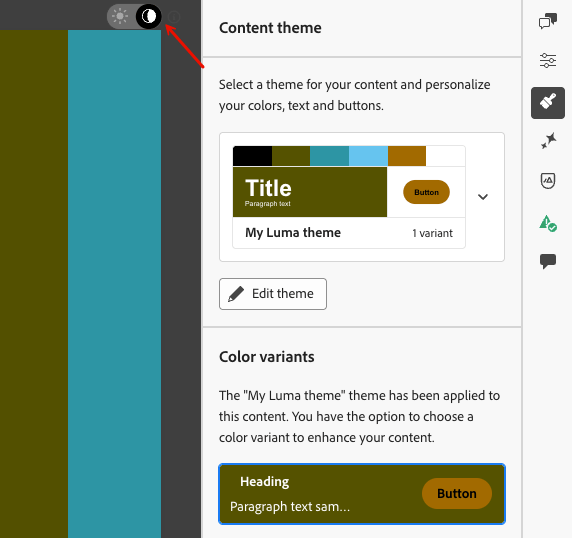Click the info icon beside mode toggle
Viewport: 572px width, 538px height.
pyautogui.click(x=174, y=17)
